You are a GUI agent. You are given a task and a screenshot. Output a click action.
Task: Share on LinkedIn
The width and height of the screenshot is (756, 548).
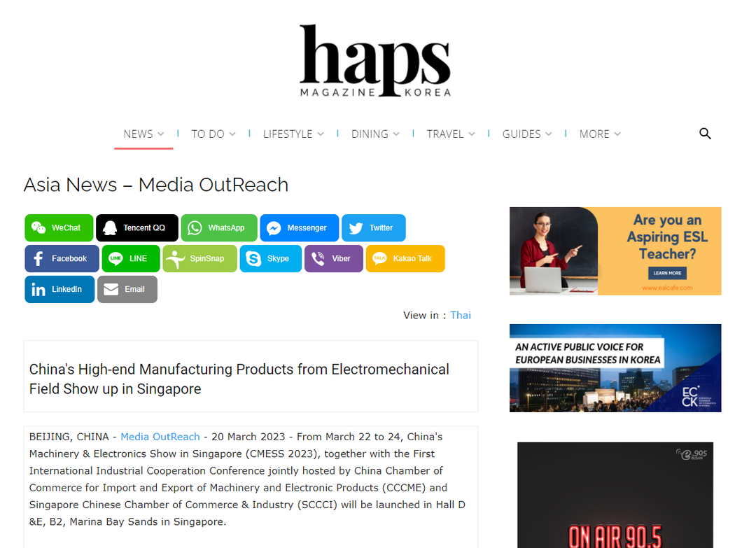point(59,290)
